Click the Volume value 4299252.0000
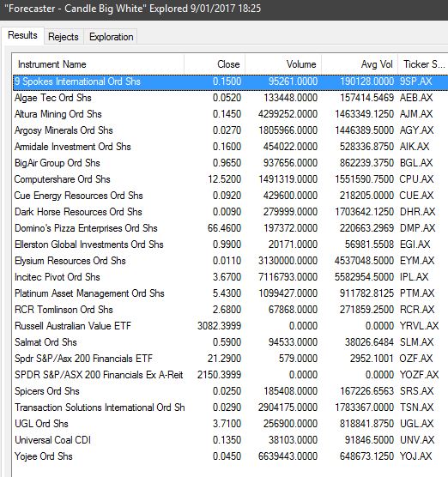Viewport: 448px width, 477px height. (288, 114)
